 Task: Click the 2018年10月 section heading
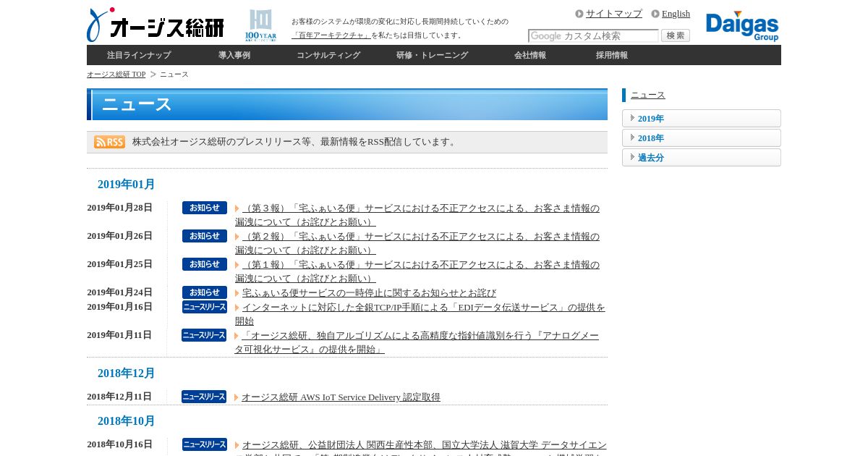pyautogui.click(x=127, y=421)
